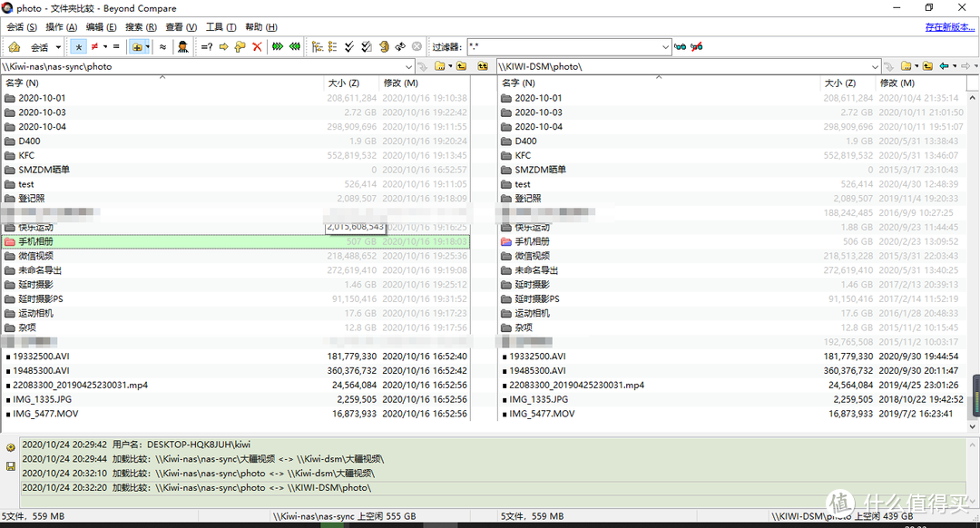Click the right Up One Level folder icon
Viewport: 980px width, 528px height.
click(x=928, y=66)
